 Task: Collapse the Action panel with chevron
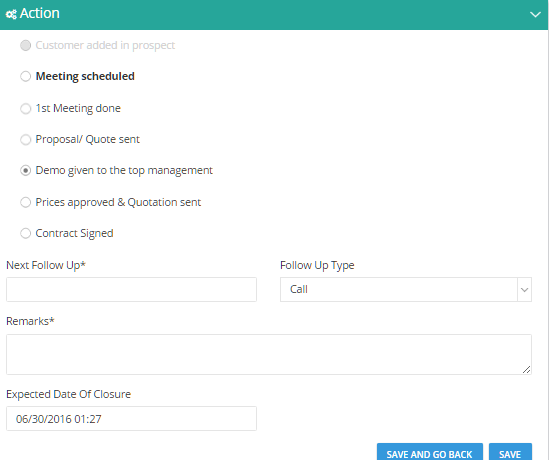tap(535, 15)
